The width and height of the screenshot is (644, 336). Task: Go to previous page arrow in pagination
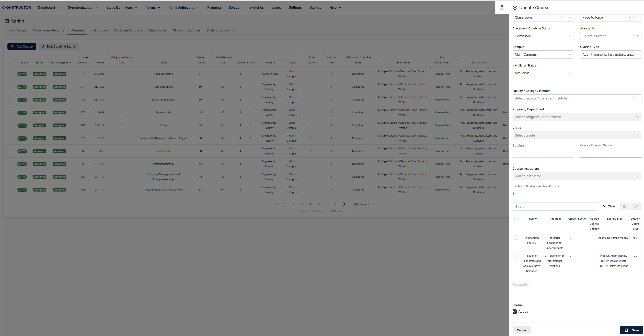(x=276, y=204)
